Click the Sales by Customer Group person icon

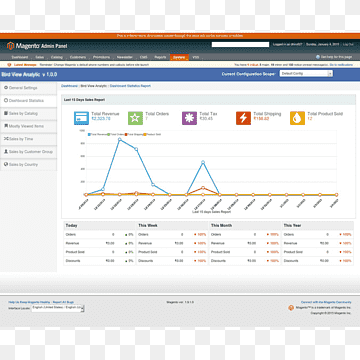6,152
